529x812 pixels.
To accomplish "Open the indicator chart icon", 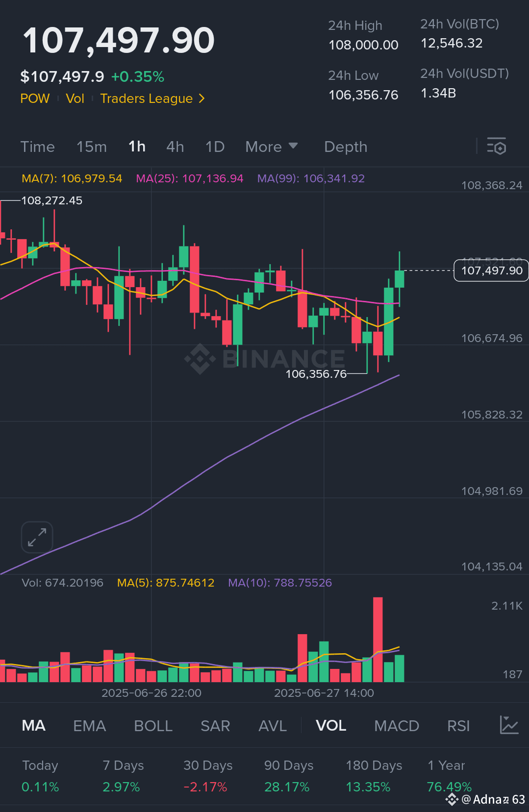I will coord(509,725).
